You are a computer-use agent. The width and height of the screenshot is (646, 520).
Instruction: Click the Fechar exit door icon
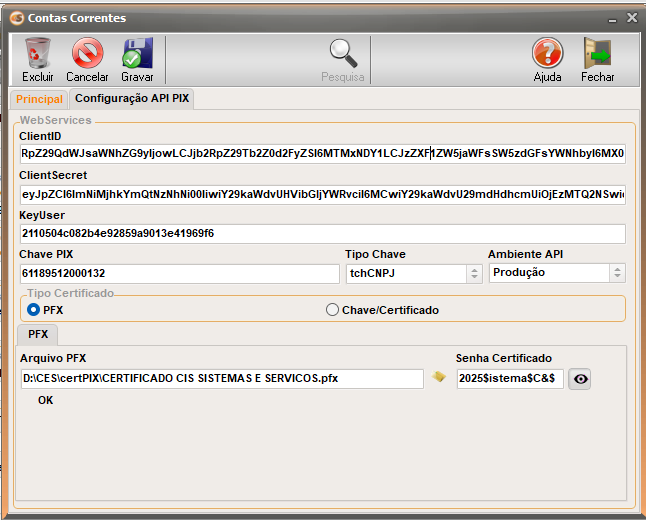coord(597,54)
